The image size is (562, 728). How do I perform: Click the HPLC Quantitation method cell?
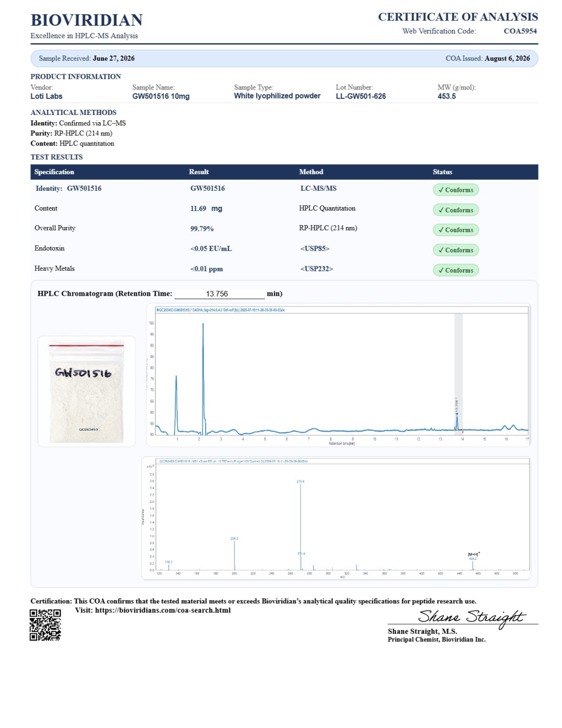click(x=327, y=208)
